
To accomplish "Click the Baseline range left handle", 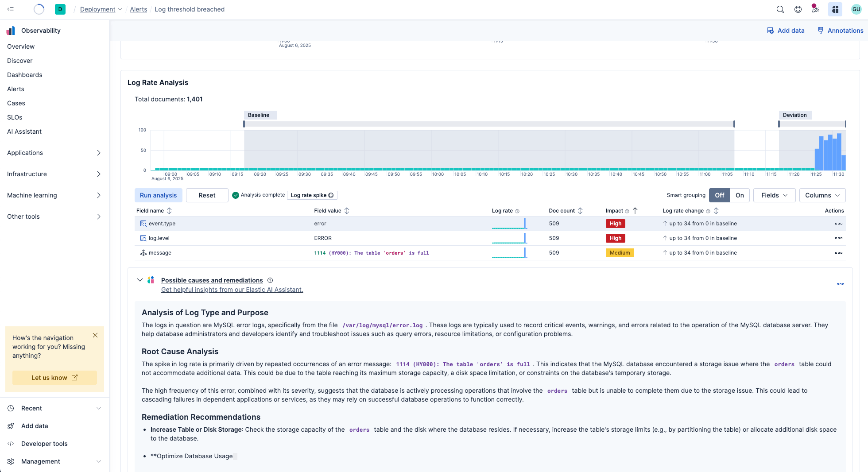I will [x=244, y=124].
